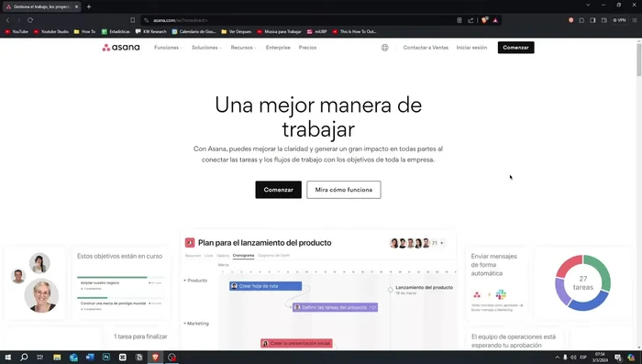Switch to Tablero tab

(223, 256)
